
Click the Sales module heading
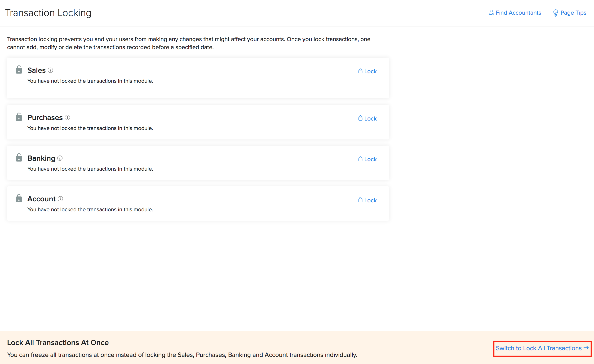[36, 70]
